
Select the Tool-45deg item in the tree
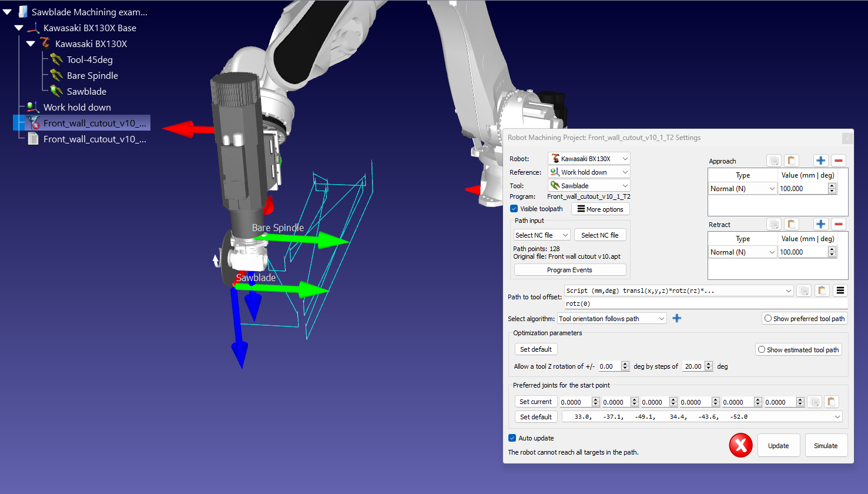(x=89, y=59)
